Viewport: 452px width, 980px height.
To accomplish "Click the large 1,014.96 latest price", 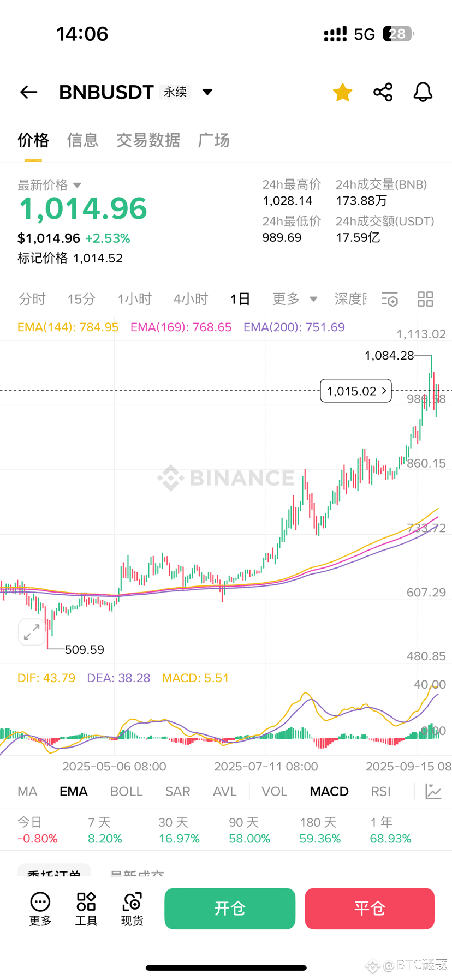I will 83,208.
